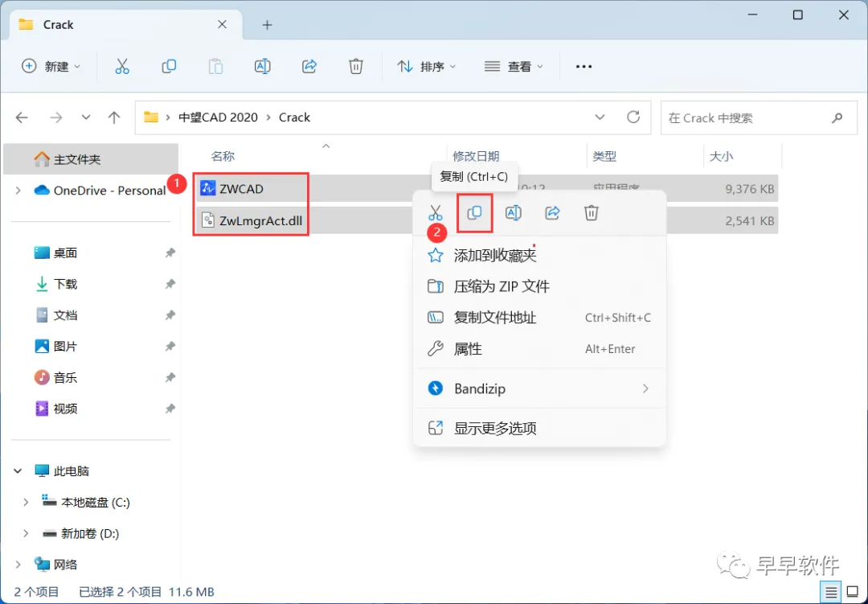Expand 本地磁盘 (C:) node
This screenshot has width=868, height=604.
26,503
